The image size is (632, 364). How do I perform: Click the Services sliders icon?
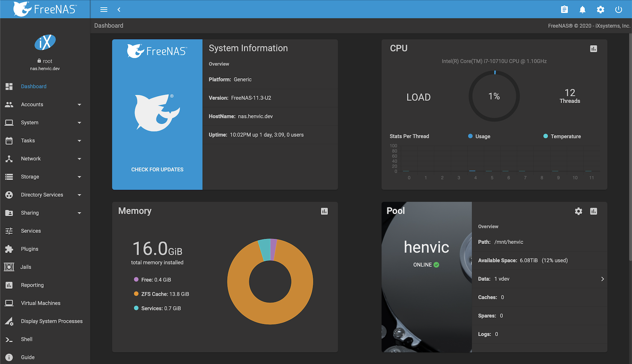click(9, 231)
